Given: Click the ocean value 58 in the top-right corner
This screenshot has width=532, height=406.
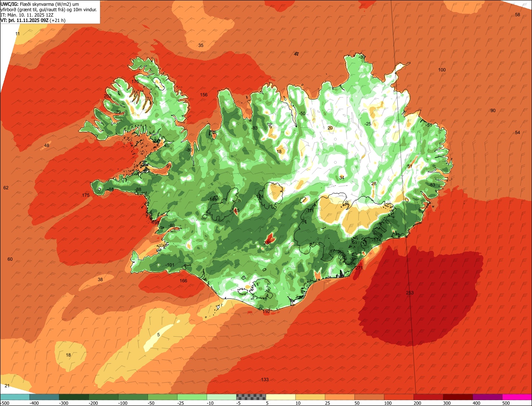Looking at the screenshot, I should (517, 15).
